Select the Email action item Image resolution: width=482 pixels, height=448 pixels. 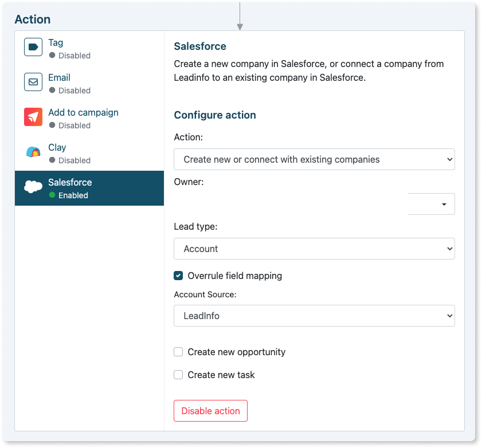coord(89,83)
